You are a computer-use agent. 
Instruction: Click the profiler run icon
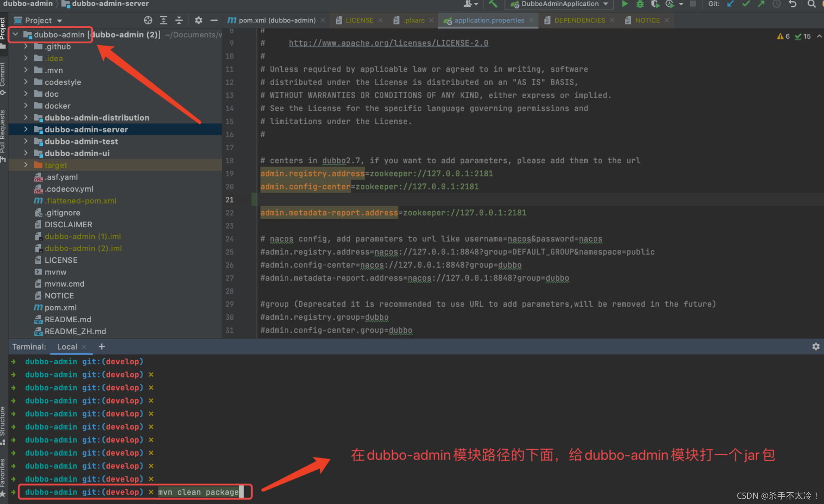670,4
